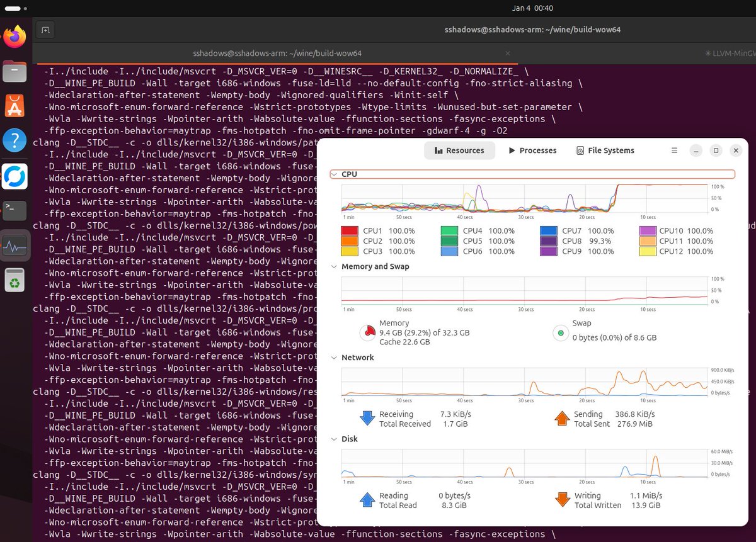Click the CPU usage history graph
Screen dimensions: 756x542
click(524, 198)
